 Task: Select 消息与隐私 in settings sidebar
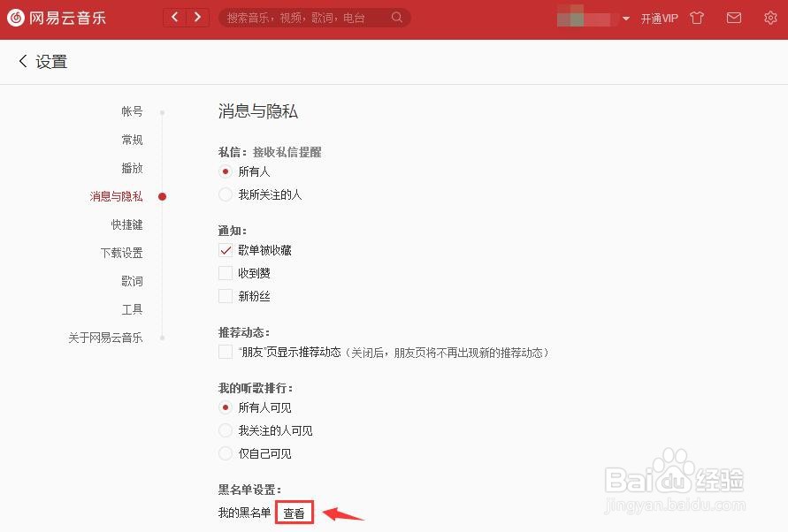click(116, 196)
